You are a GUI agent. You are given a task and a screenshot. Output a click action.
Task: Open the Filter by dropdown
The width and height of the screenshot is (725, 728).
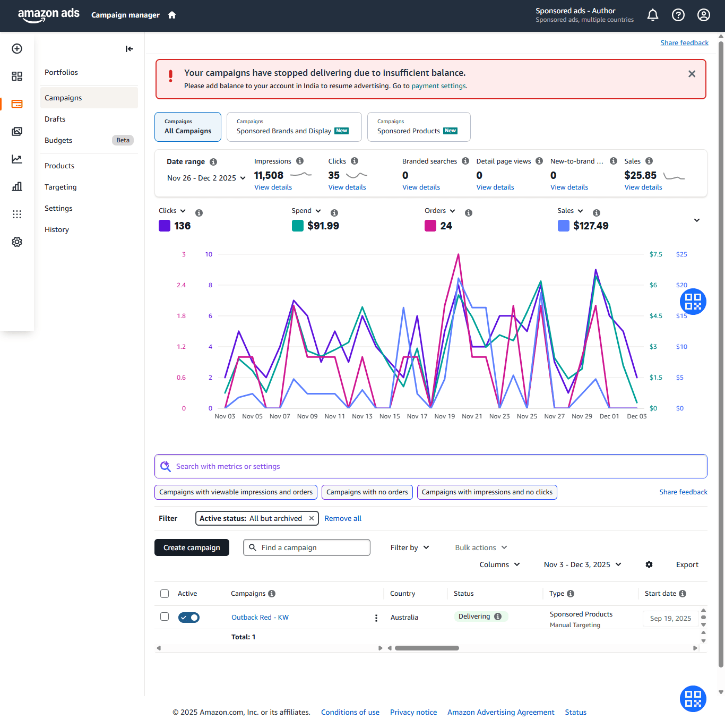410,547
